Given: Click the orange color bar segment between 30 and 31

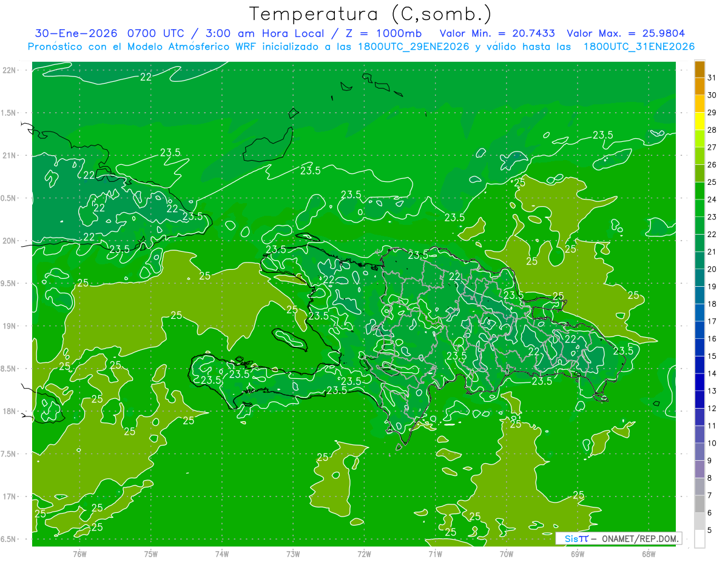Looking at the screenshot, I should 699,86.
